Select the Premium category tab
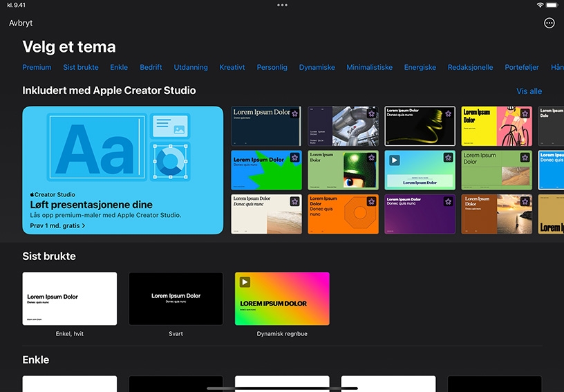Image resolution: width=564 pixels, height=392 pixels. [x=37, y=67]
